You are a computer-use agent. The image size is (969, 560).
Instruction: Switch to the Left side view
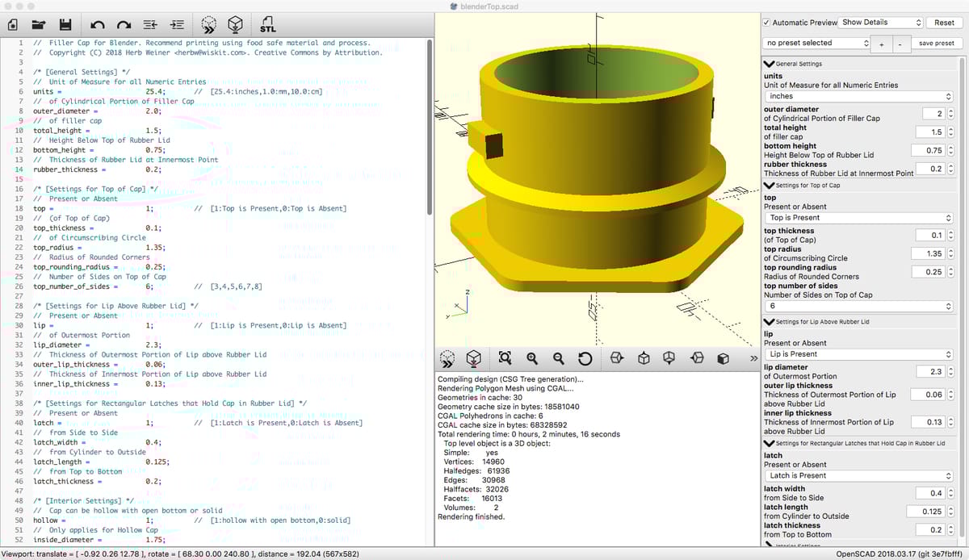click(x=697, y=357)
